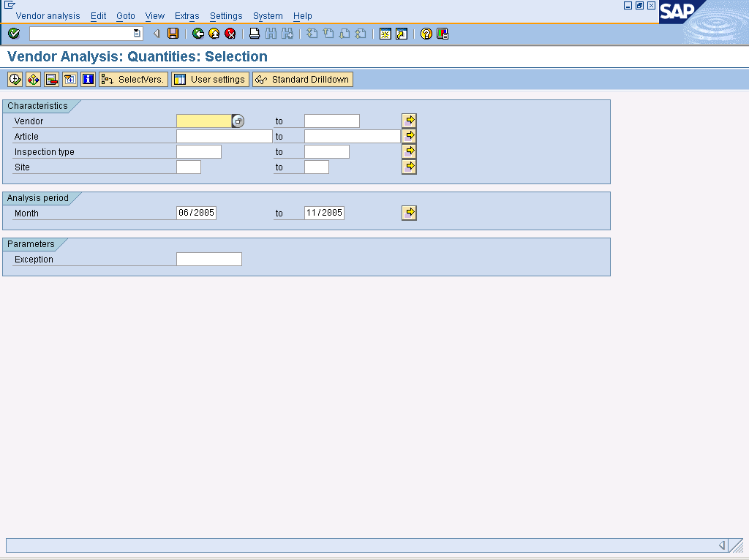749x560 pixels.
Task: Open multiple selection for Article row
Action: point(409,136)
